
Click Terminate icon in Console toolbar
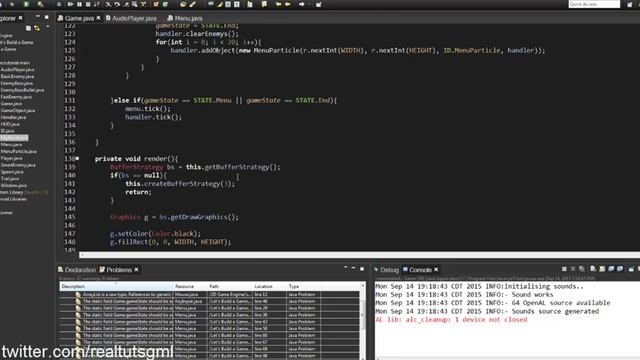pyautogui.click(x=564, y=269)
